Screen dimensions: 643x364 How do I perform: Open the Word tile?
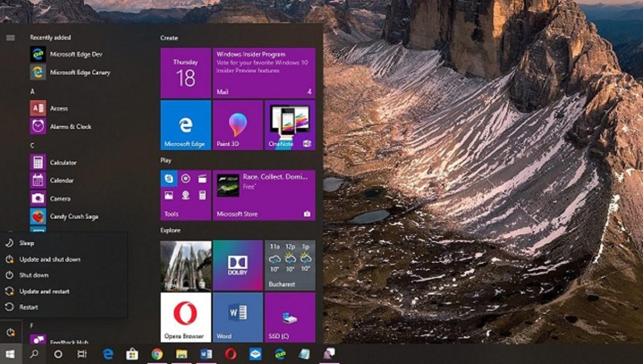point(237,317)
